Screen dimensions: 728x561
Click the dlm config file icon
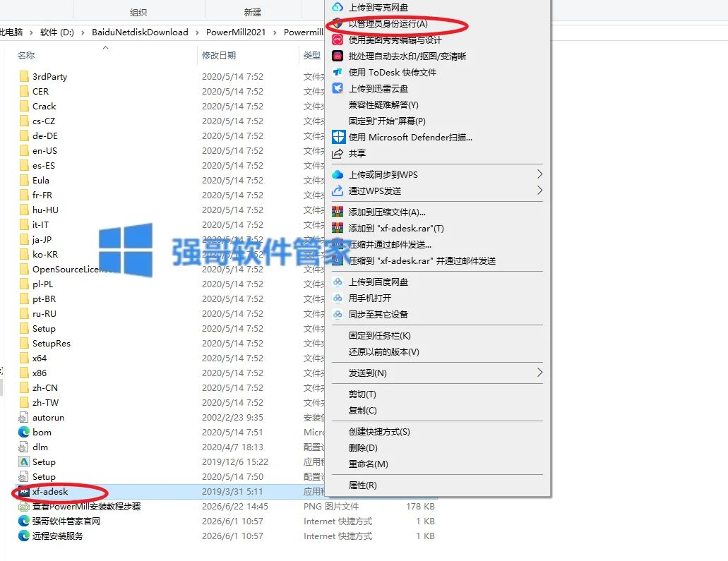(x=23, y=447)
